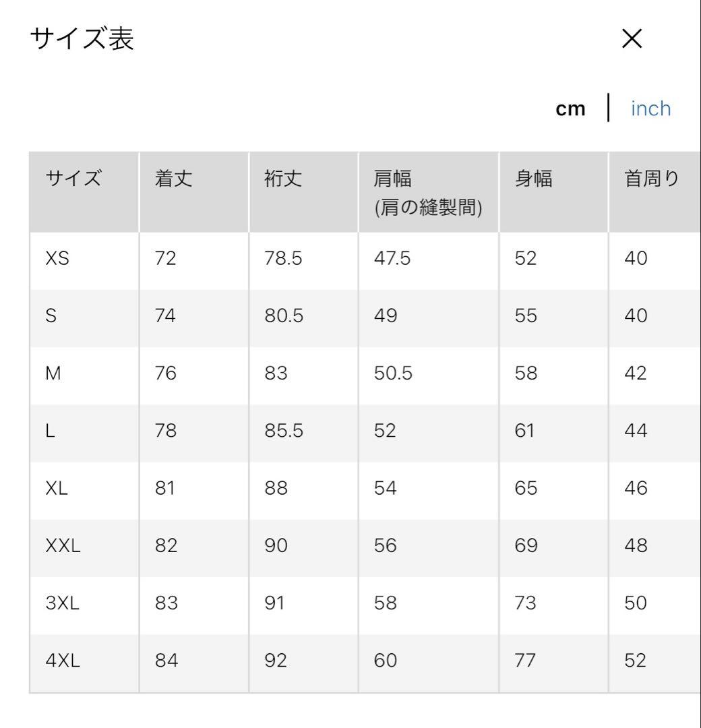Click the 裄丈 column header

[283, 178]
